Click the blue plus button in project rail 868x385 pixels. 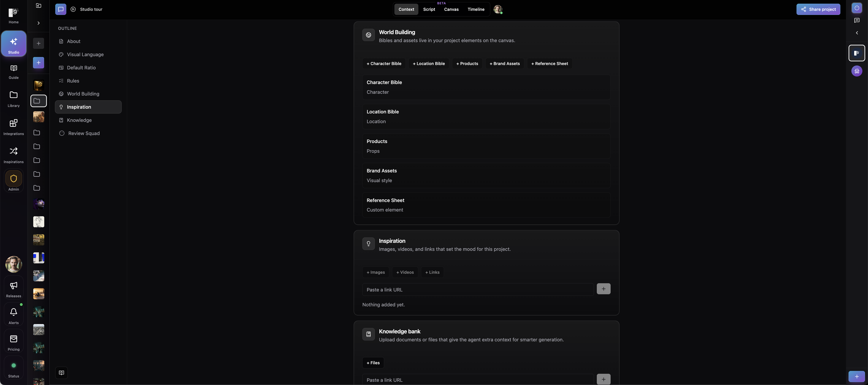(x=38, y=63)
